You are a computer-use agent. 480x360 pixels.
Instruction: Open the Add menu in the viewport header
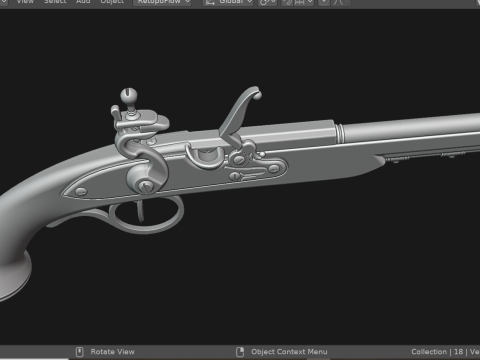[x=83, y=2]
